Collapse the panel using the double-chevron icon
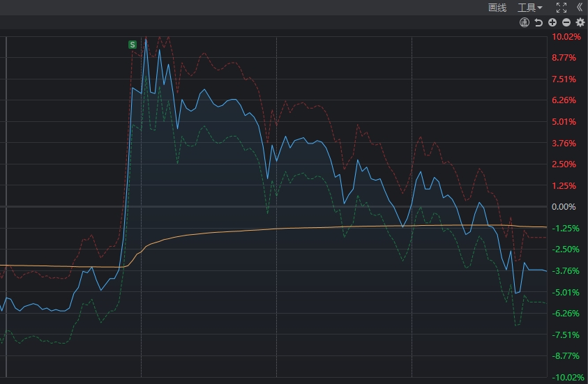 click(580, 8)
